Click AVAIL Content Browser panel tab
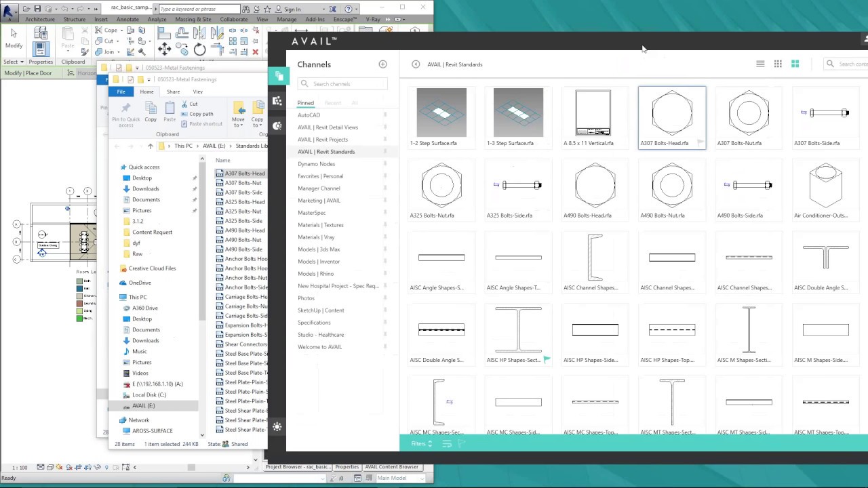This screenshot has width=868, height=488. [391, 467]
